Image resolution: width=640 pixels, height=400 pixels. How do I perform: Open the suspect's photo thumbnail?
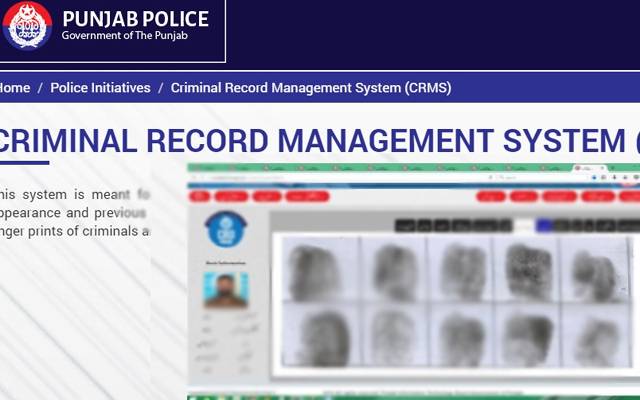tap(226, 290)
